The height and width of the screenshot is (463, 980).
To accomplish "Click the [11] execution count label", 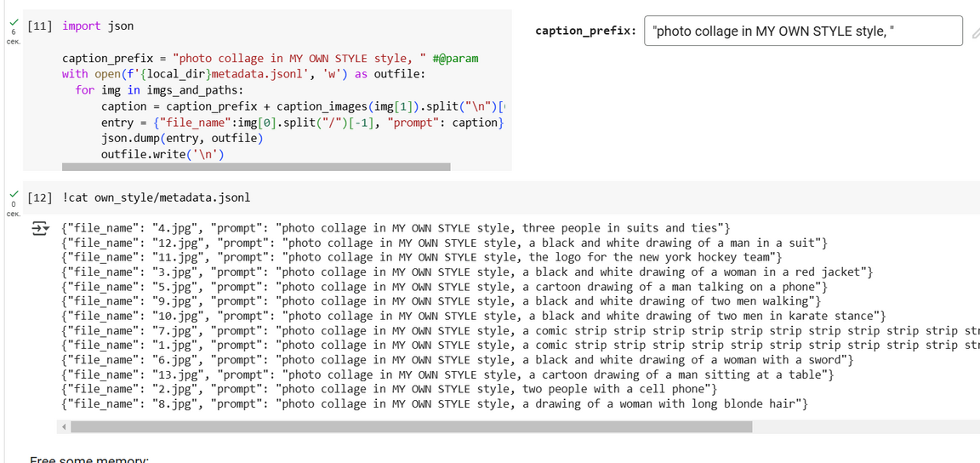I will tap(40, 26).
